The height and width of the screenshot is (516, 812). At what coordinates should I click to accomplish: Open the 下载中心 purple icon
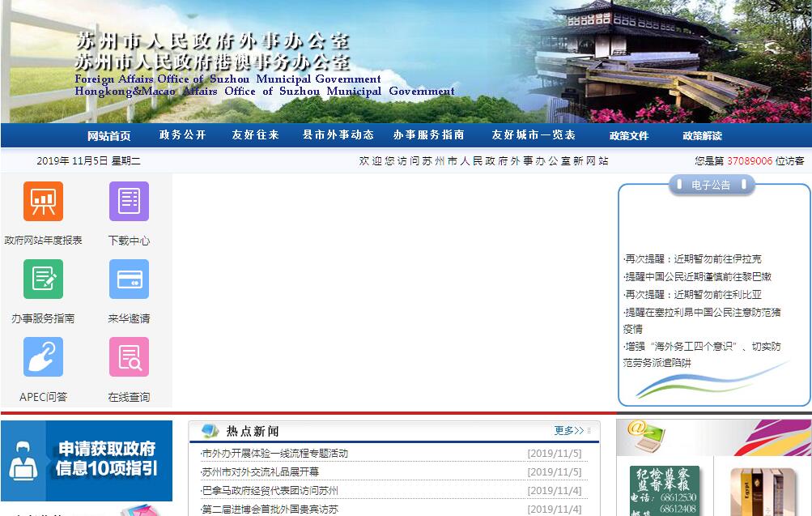(129, 202)
